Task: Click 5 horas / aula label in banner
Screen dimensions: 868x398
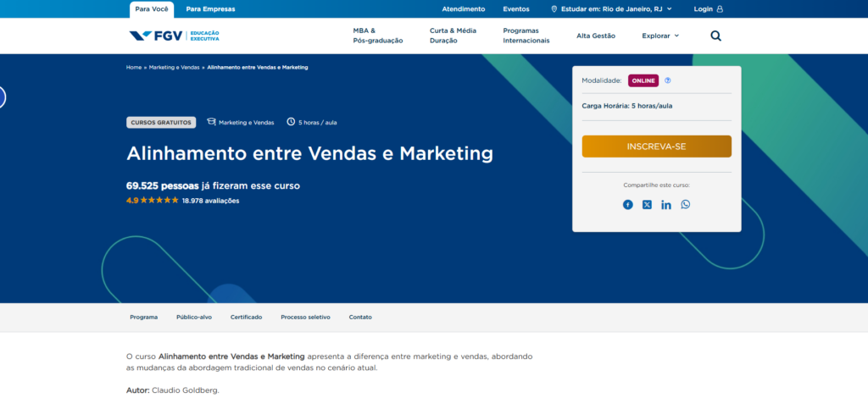Action: coord(318,123)
